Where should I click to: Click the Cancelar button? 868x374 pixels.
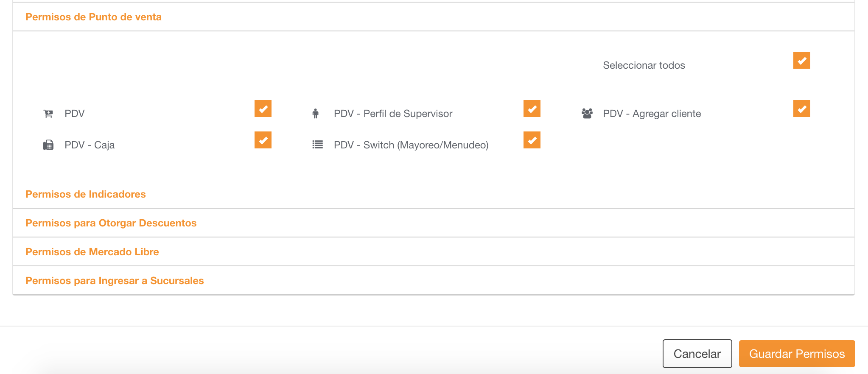pos(697,354)
